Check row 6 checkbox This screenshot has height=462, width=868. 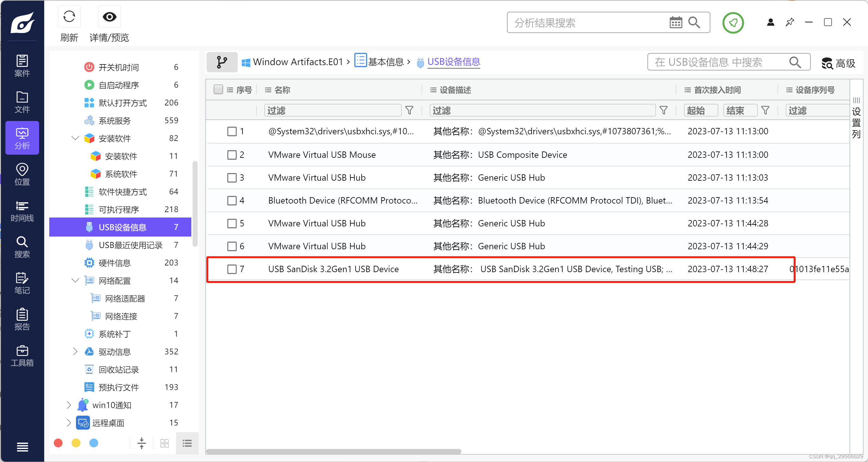point(232,246)
